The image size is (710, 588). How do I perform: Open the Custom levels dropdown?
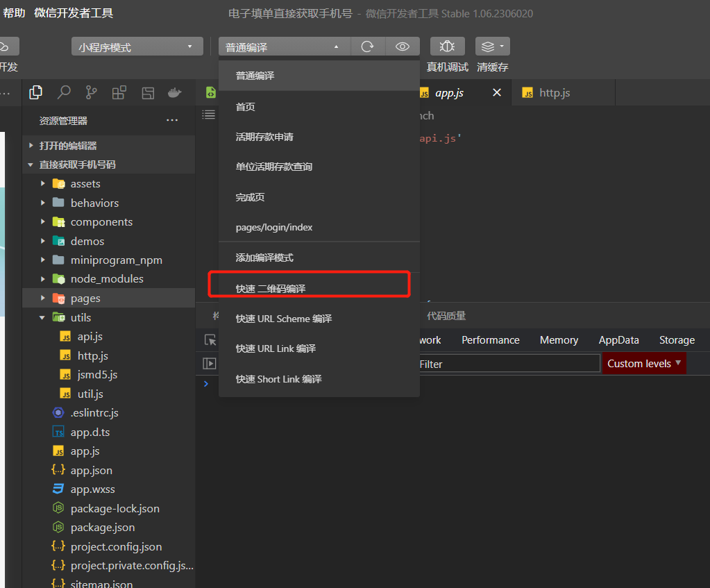[644, 363]
